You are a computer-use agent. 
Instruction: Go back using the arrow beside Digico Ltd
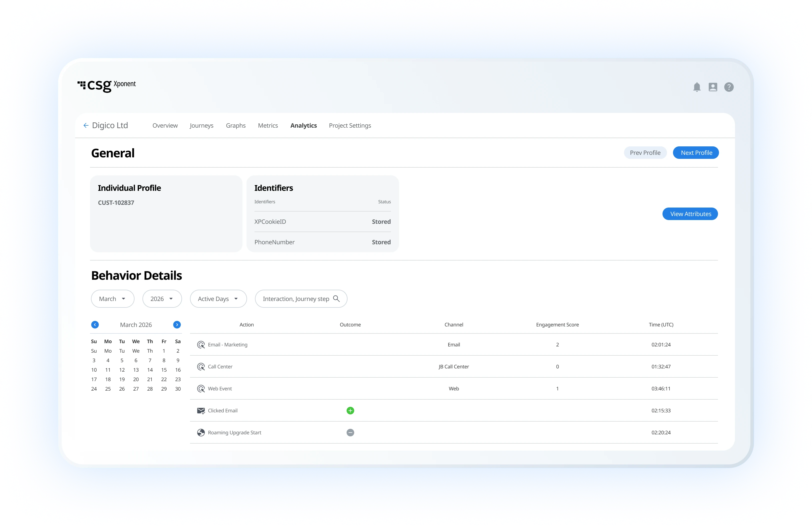point(86,125)
